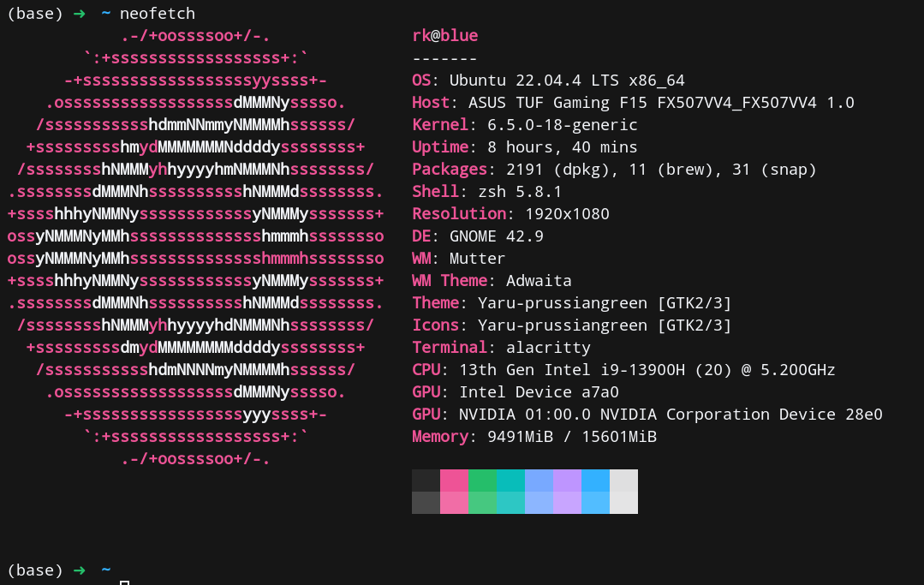Select the Memory 9491MiB / 15601MiB line
Image resolution: width=924 pixels, height=585 pixels.
pos(534,437)
